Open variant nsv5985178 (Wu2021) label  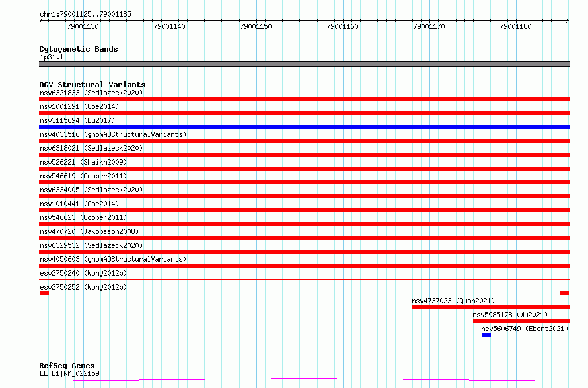pyautogui.click(x=510, y=315)
